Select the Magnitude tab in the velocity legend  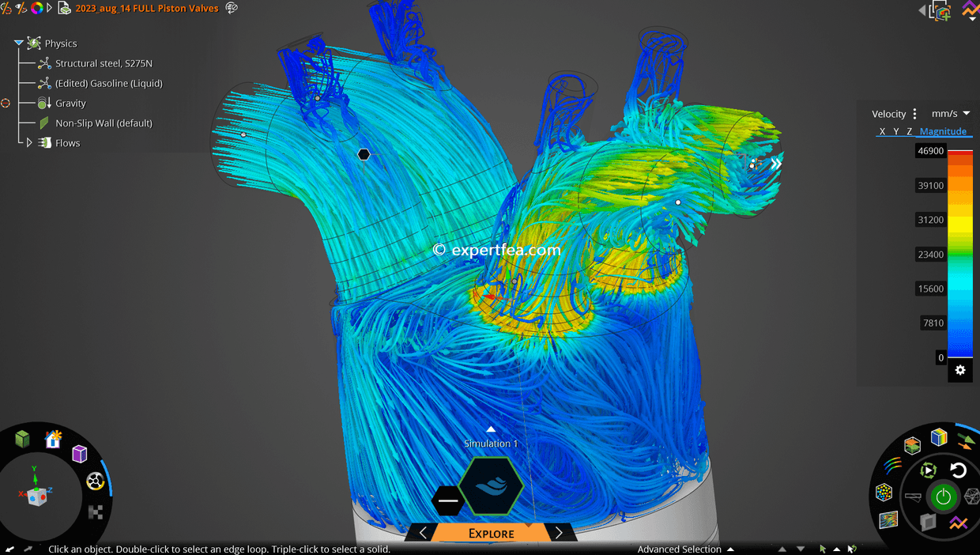[944, 131]
